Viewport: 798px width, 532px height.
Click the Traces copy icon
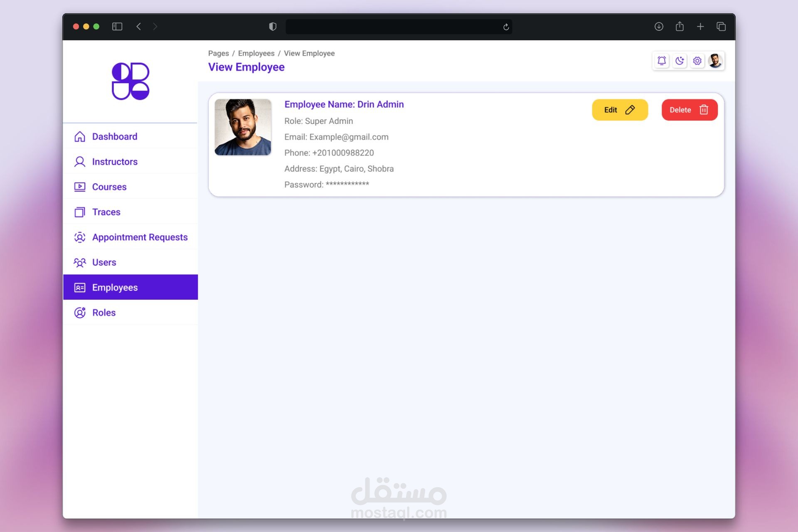click(x=79, y=212)
